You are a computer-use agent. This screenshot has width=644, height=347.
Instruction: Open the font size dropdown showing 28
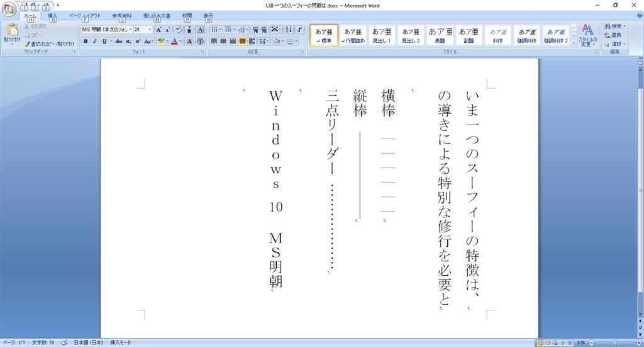point(150,30)
